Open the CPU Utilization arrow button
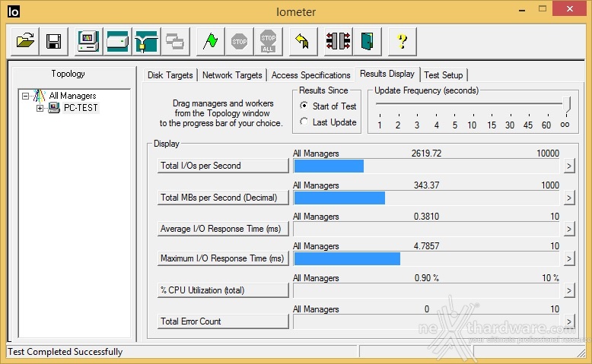Screen dimensions: 592x364 click(x=569, y=290)
